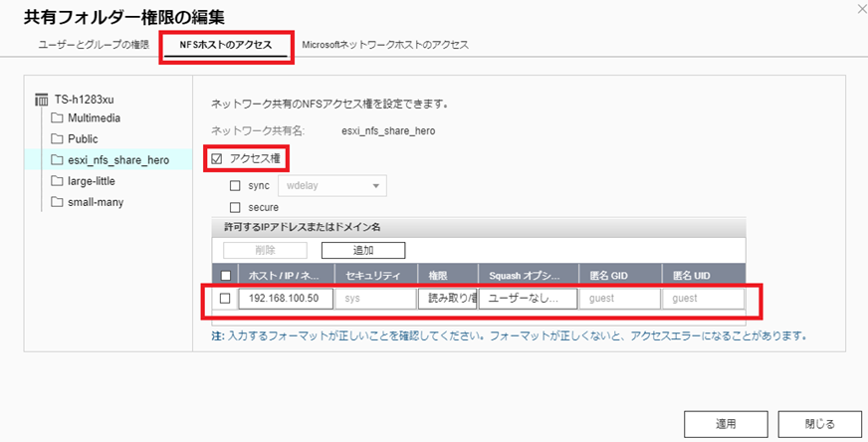The image size is (868, 442).
Task: Click the large-little folder icon
Action: pos(57,181)
